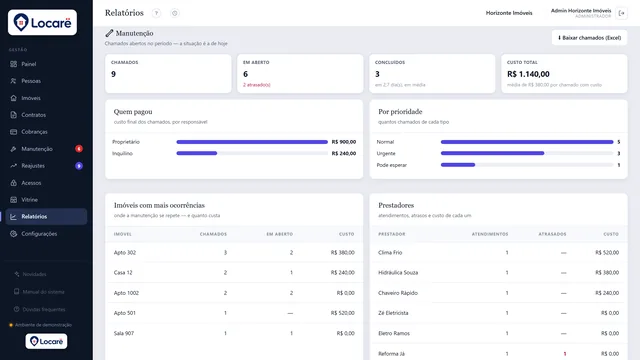Click the Em aberto summary card

click(300, 73)
